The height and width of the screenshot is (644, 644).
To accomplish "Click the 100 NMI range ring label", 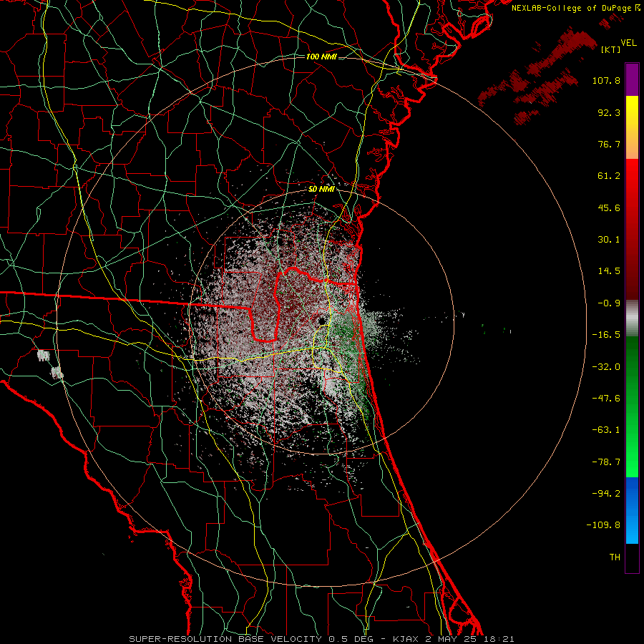I will [x=321, y=57].
